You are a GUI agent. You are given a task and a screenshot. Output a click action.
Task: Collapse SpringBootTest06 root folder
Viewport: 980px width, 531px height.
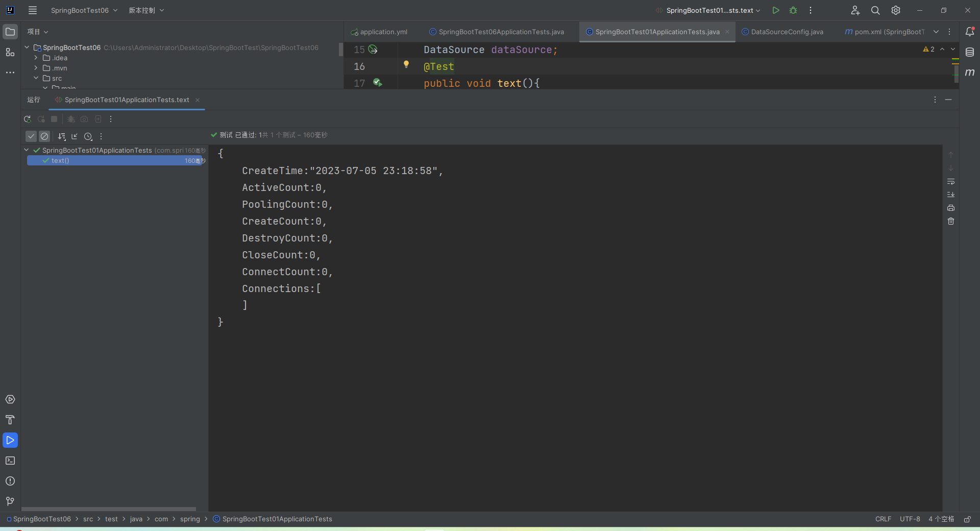coord(27,47)
